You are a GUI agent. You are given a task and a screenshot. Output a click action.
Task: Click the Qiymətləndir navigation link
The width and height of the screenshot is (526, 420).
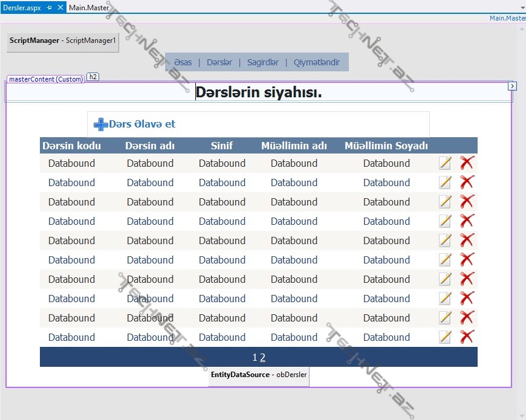pos(317,62)
